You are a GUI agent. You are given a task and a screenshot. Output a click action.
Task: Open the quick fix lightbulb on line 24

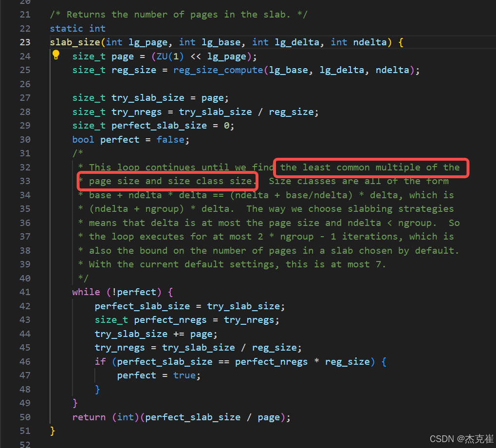(x=56, y=55)
